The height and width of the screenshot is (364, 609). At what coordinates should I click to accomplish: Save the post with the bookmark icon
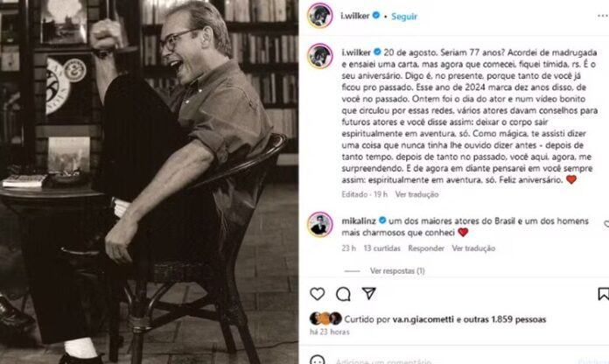click(x=603, y=294)
